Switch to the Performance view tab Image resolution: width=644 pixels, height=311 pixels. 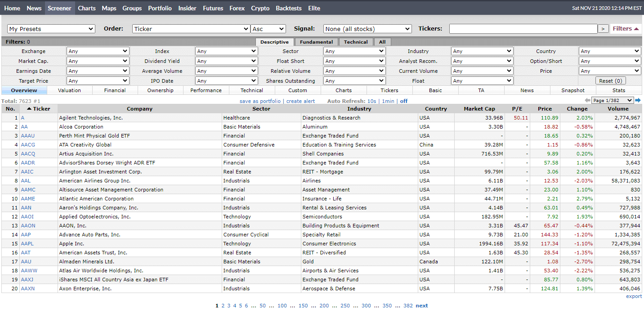pos(206,90)
